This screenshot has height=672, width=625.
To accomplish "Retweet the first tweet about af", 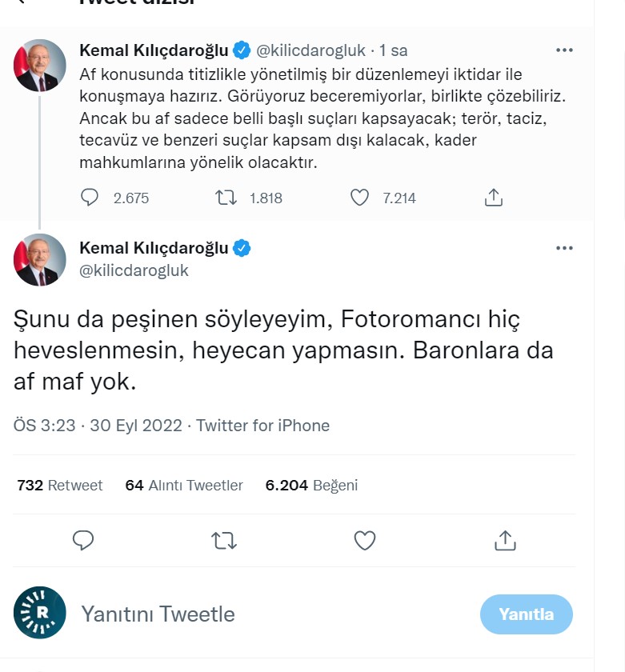I will [x=226, y=198].
